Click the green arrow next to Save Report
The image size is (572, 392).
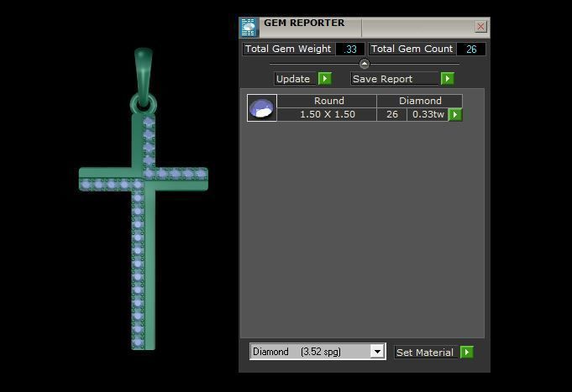(x=447, y=79)
